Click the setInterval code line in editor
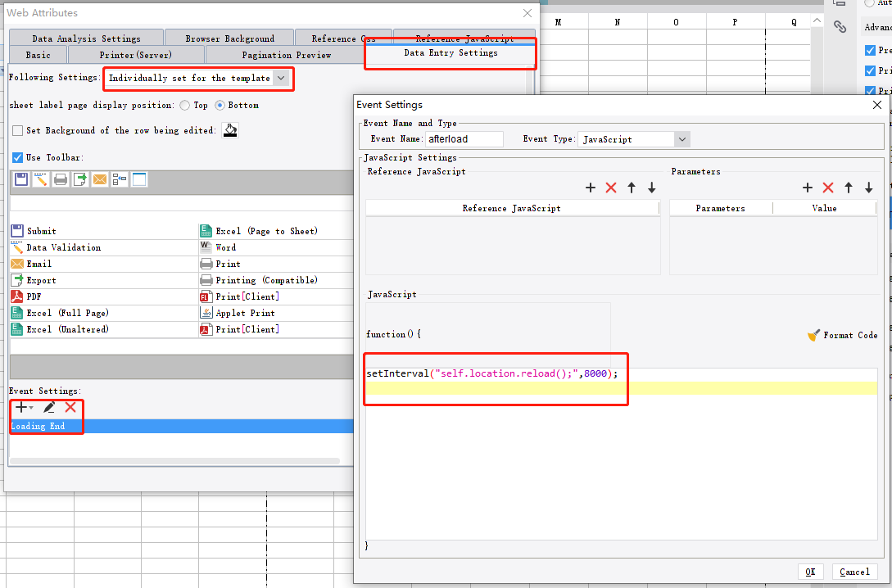Viewport: 892px width, 588px height. [x=492, y=373]
